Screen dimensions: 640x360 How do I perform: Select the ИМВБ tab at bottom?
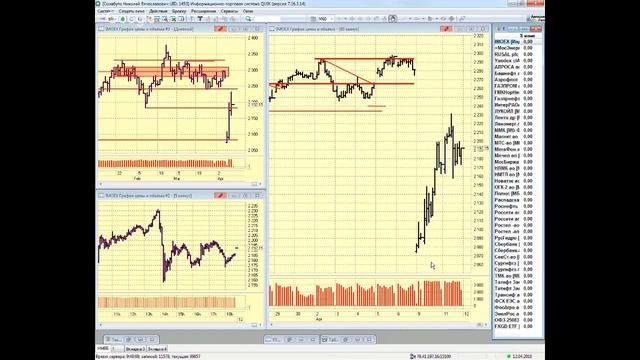103,349
